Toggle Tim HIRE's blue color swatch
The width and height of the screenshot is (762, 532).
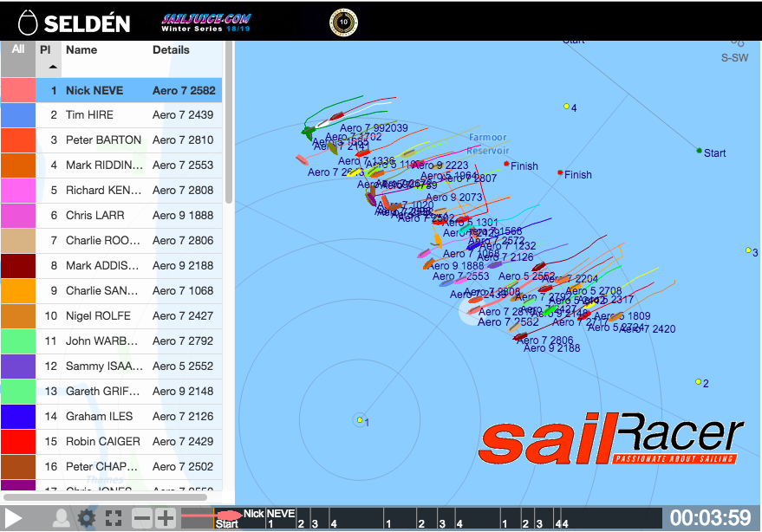coord(18,115)
